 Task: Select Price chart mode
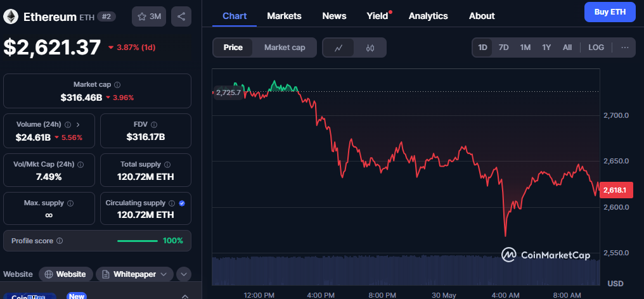pos(233,48)
